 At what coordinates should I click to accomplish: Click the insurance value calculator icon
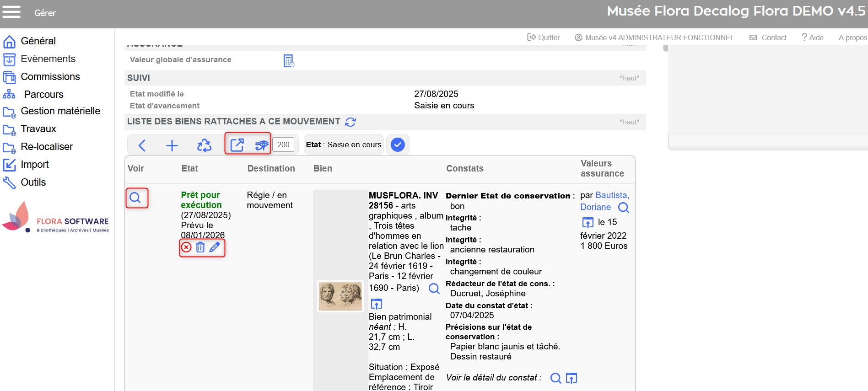point(288,61)
